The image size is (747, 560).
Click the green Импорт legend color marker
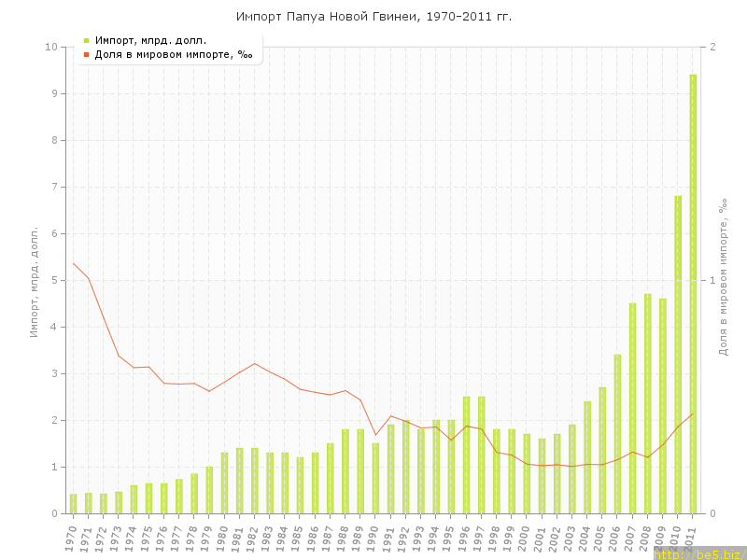pos(86,40)
